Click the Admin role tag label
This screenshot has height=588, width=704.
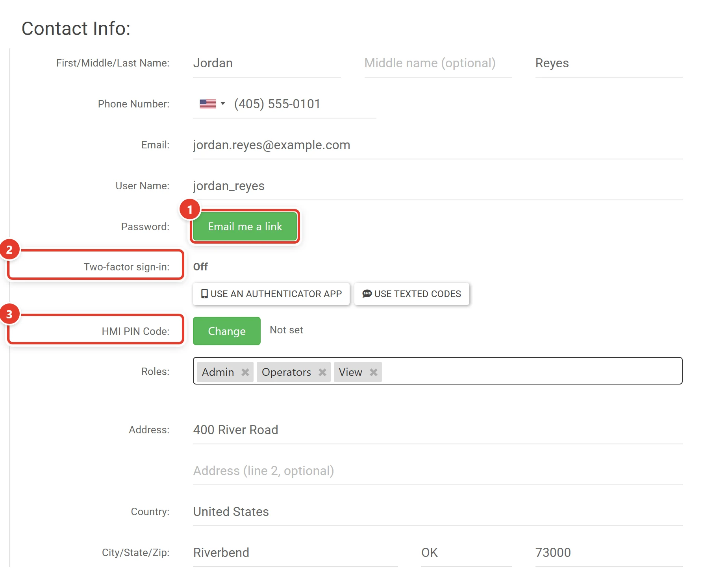coord(218,372)
